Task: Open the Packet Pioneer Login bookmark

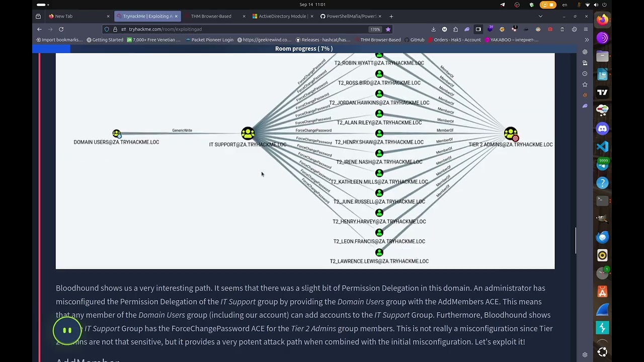Action: [209, 40]
